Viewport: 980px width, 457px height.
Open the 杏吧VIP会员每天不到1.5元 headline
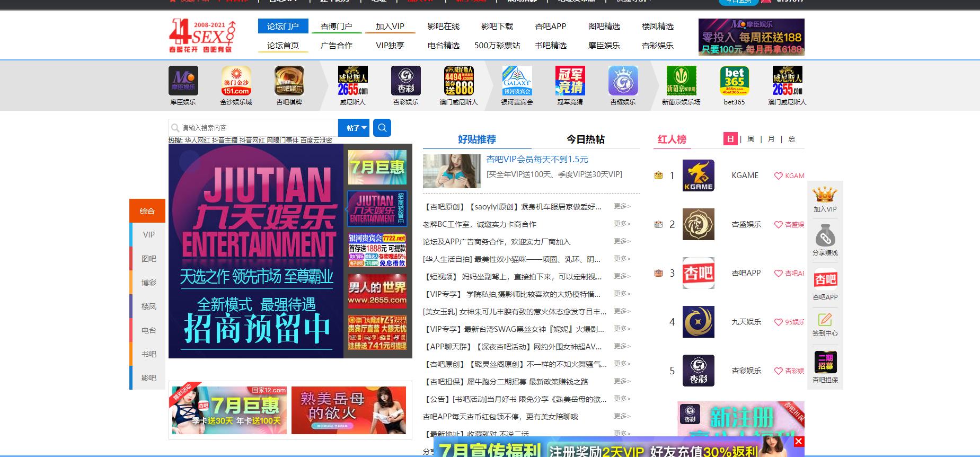537,160
